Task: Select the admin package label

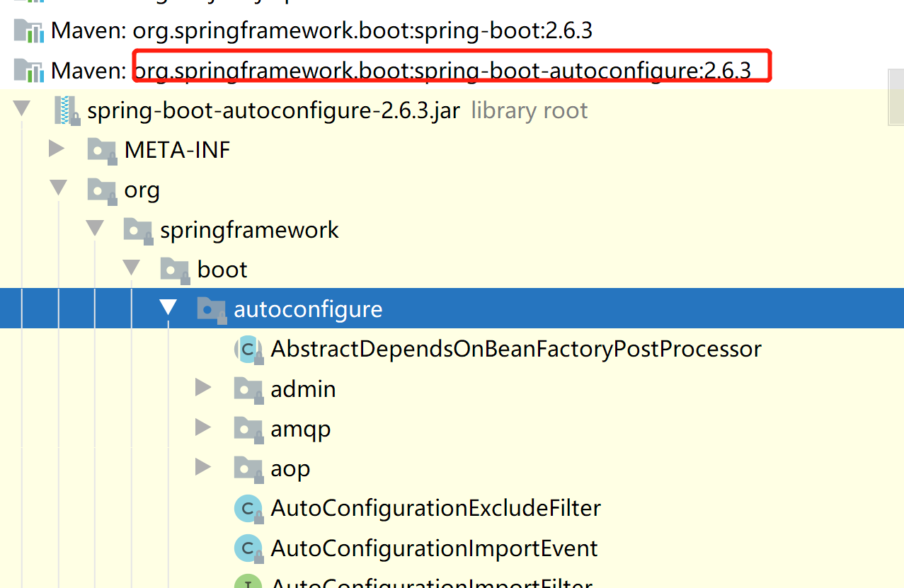Action: (303, 388)
